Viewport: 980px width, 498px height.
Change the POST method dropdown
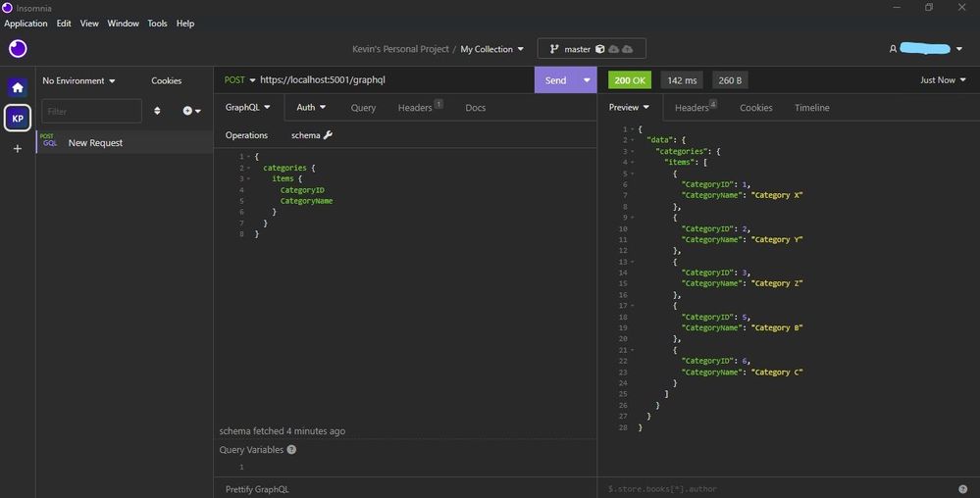pos(240,80)
